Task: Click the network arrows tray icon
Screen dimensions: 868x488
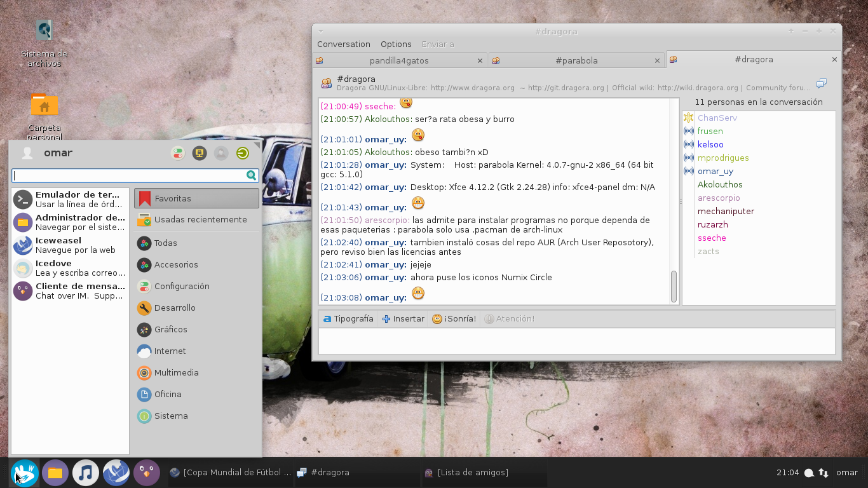Action: (824, 473)
